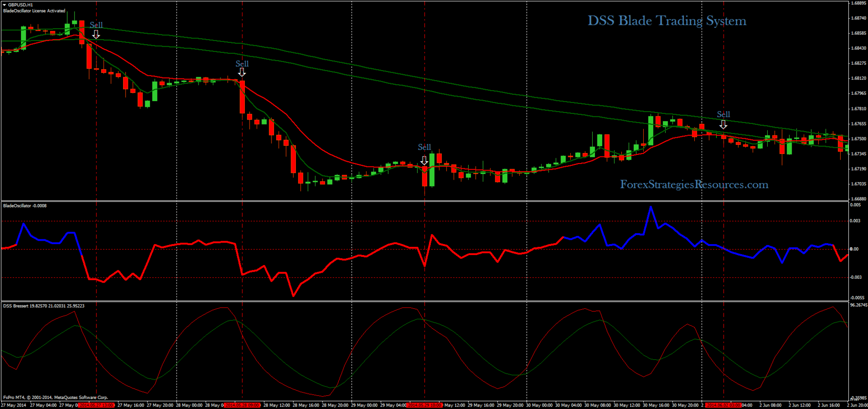Click the 27 May 20:00 time axis label
The image size is (868, 409).
point(160,405)
